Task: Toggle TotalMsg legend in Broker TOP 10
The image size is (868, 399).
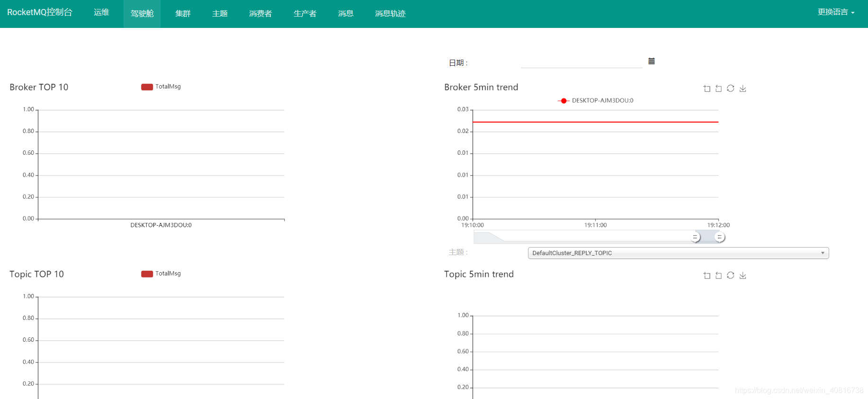Action: tap(161, 87)
